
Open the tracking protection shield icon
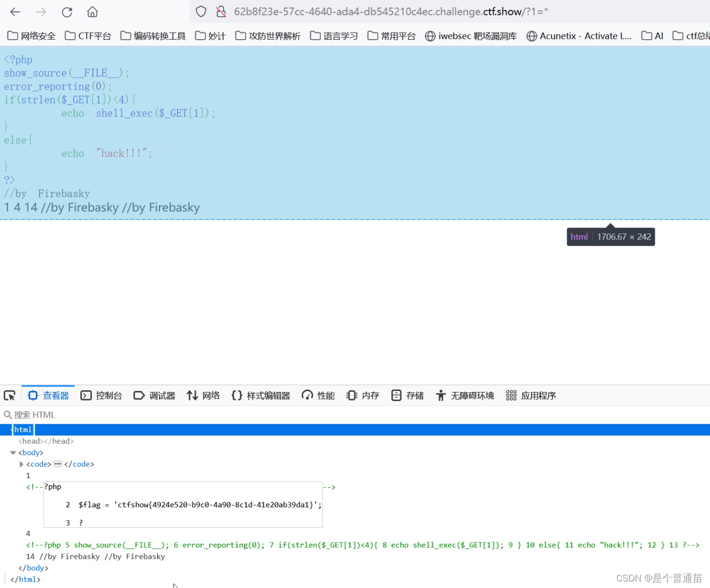pos(201,12)
